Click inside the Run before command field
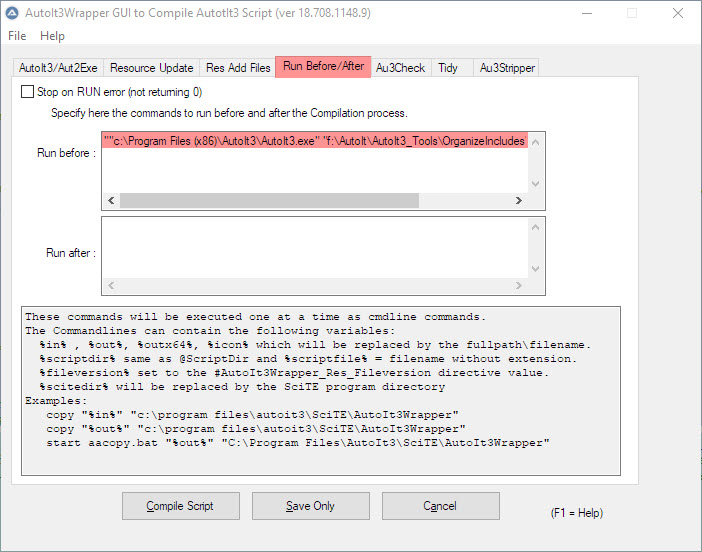Screen dimensions: 702x552 315,165
